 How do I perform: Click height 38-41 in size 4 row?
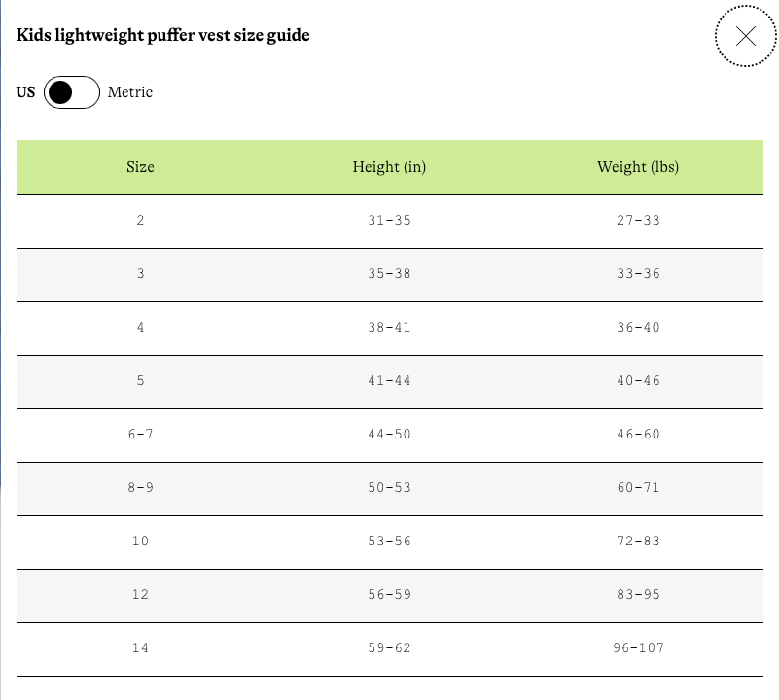coord(389,328)
